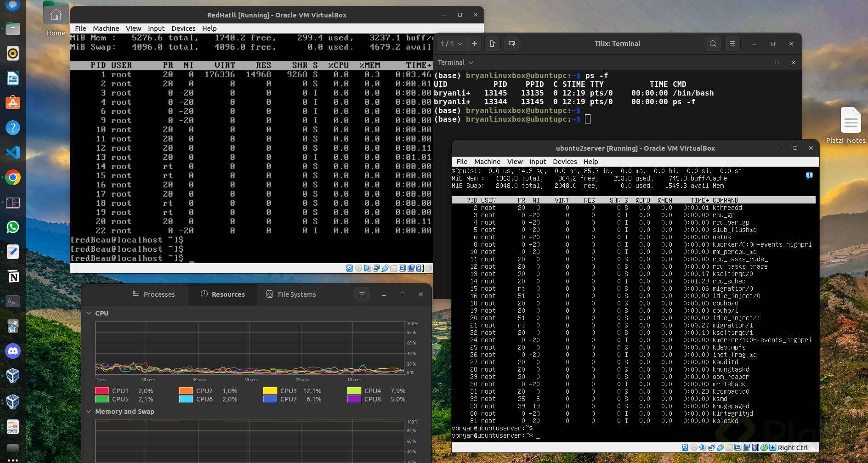
Task: Change the CPU3 yellow color swatch
Action: coord(270,391)
